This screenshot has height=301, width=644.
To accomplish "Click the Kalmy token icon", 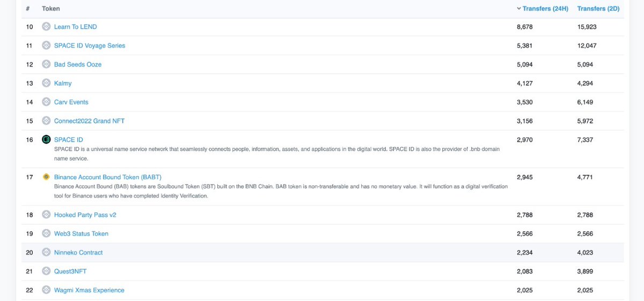I will (x=46, y=83).
